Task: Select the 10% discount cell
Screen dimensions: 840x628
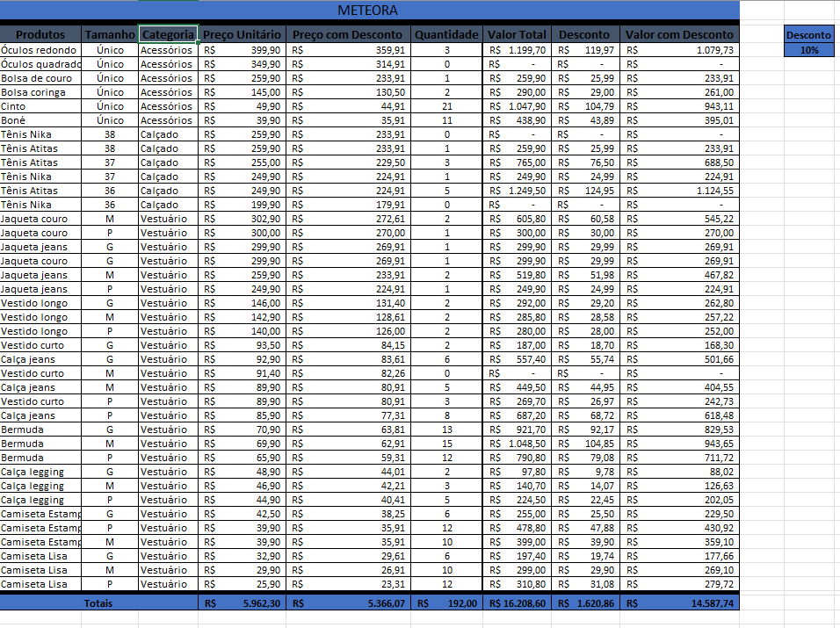Action: pos(809,50)
